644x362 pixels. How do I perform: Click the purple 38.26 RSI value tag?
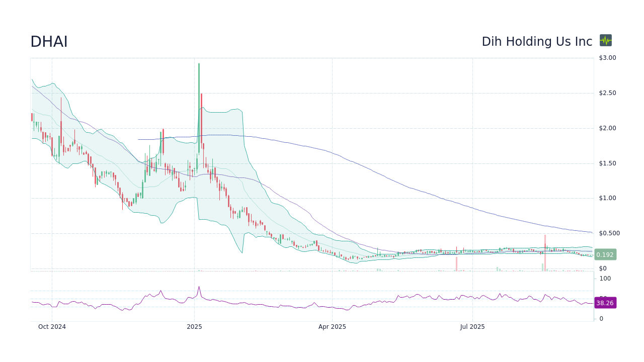pos(605,303)
